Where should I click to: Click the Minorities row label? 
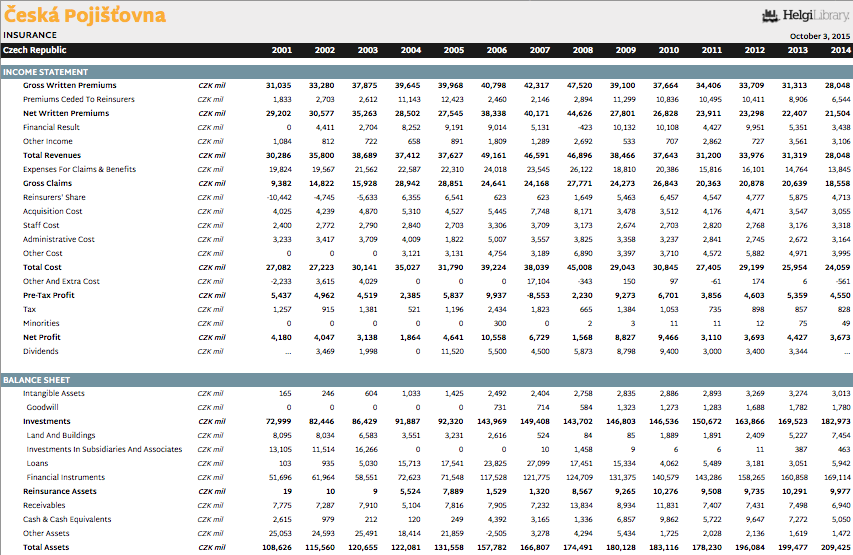click(41, 323)
